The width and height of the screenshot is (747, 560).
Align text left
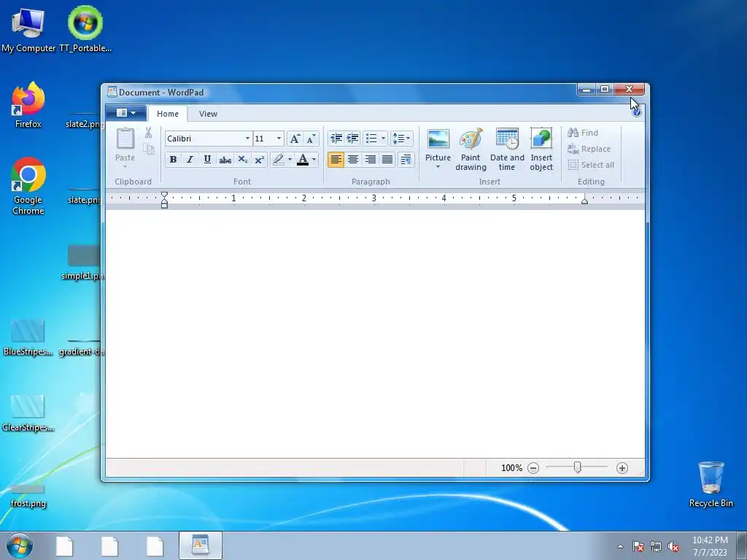click(336, 160)
